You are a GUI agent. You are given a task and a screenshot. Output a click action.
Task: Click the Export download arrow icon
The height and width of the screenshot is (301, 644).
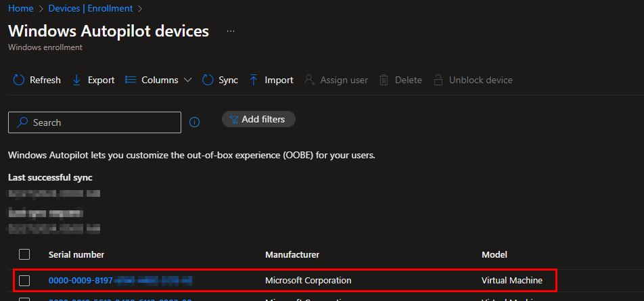tap(76, 80)
